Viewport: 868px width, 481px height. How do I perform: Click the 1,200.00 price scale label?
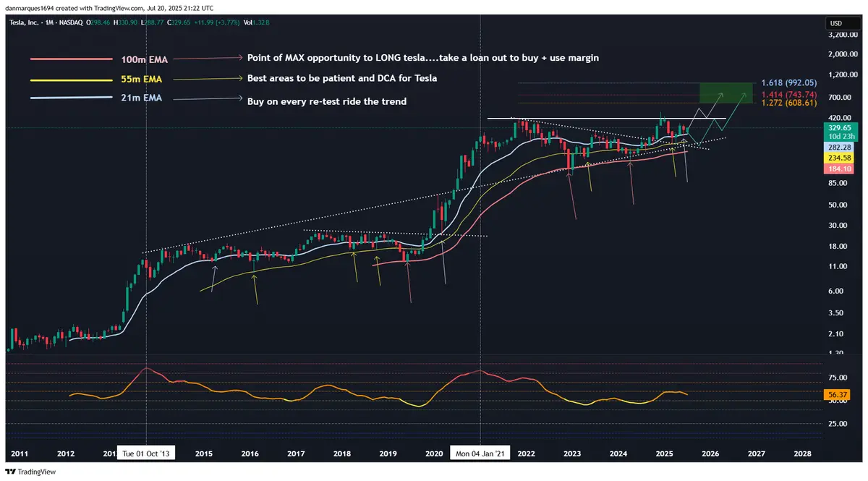pyautogui.click(x=843, y=75)
